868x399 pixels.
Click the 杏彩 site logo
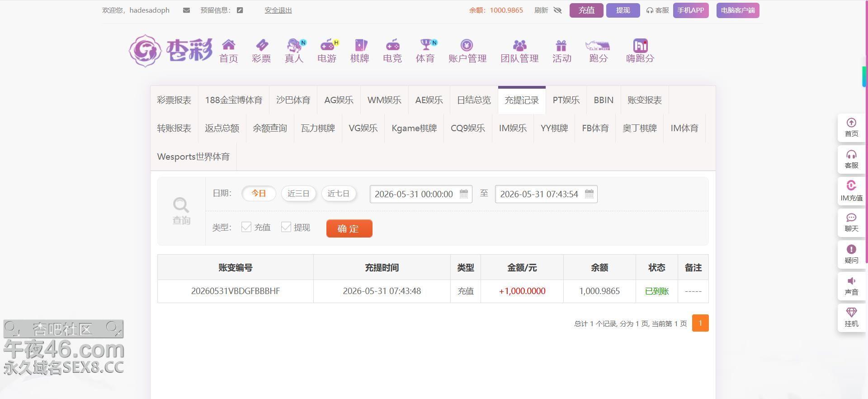point(171,50)
